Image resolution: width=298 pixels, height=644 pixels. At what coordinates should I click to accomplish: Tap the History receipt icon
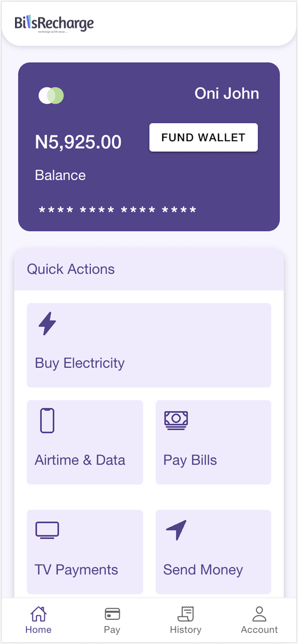coord(185,614)
